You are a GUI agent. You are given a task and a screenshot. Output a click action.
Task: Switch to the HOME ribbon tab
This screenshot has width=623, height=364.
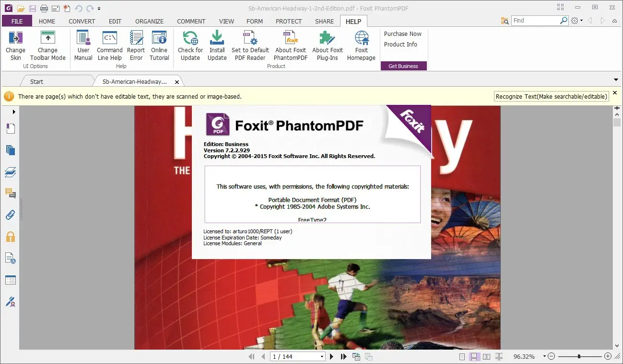[47, 21]
